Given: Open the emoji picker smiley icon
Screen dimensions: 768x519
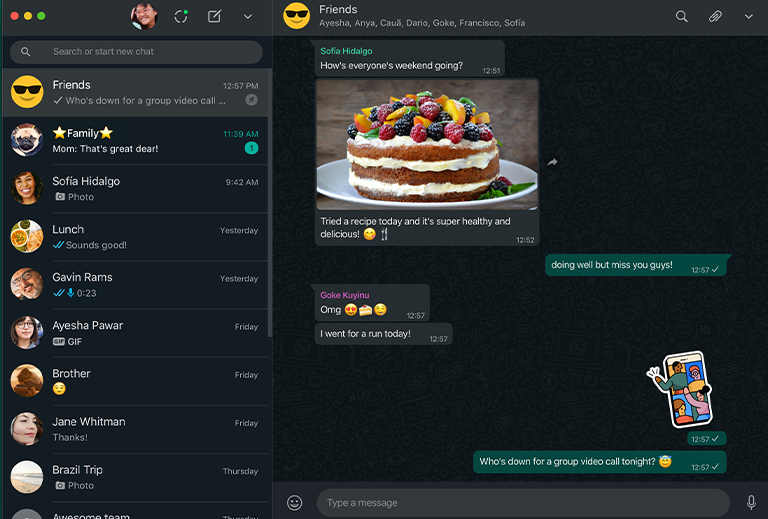Looking at the screenshot, I should point(294,503).
